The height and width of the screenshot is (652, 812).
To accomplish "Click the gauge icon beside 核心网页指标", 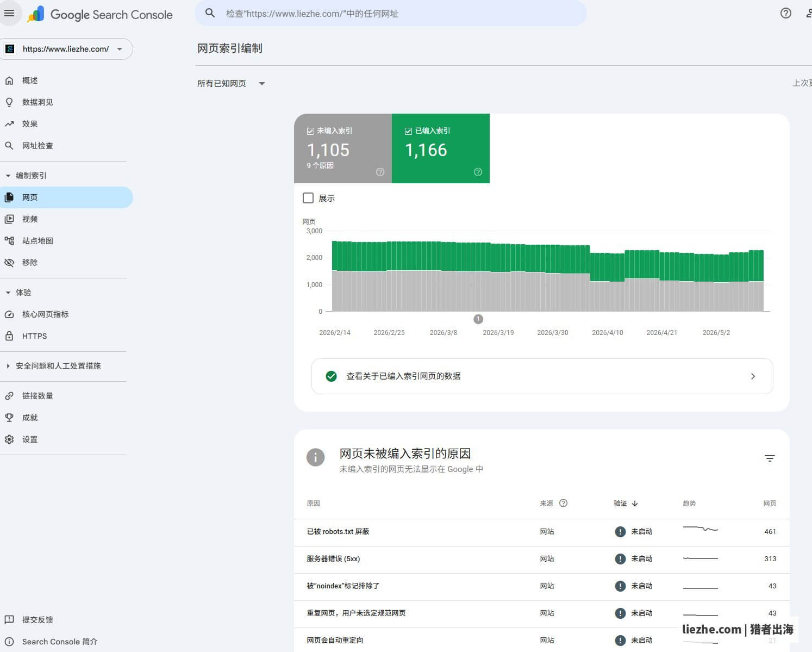I will click(x=9, y=314).
